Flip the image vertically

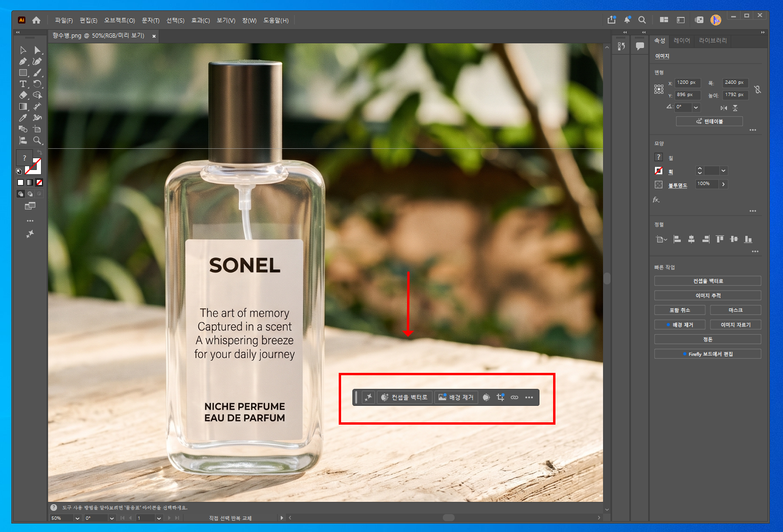tap(735, 108)
